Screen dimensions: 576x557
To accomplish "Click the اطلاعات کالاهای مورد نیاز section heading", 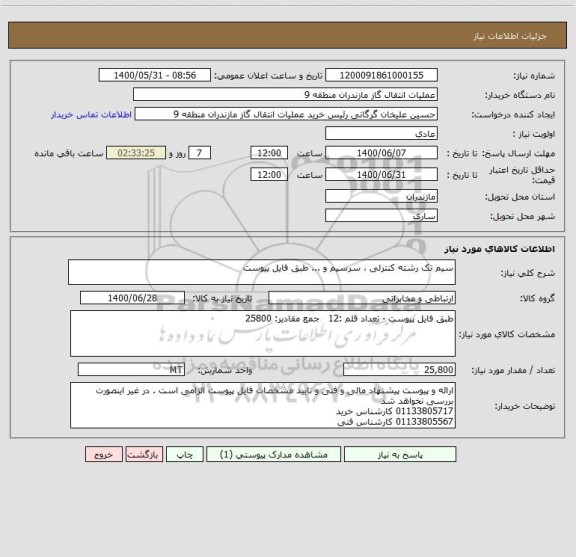I will tap(500, 249).
